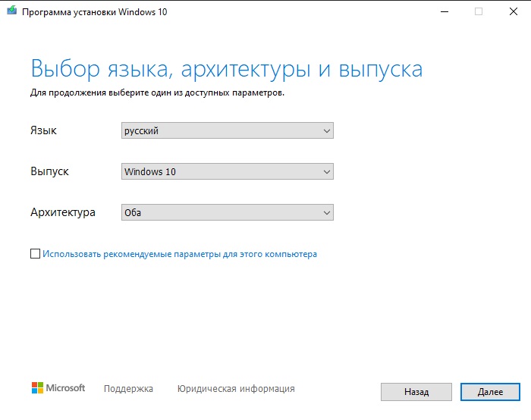Open the Поддержка link
531x420 pixels.
point(128,388)
